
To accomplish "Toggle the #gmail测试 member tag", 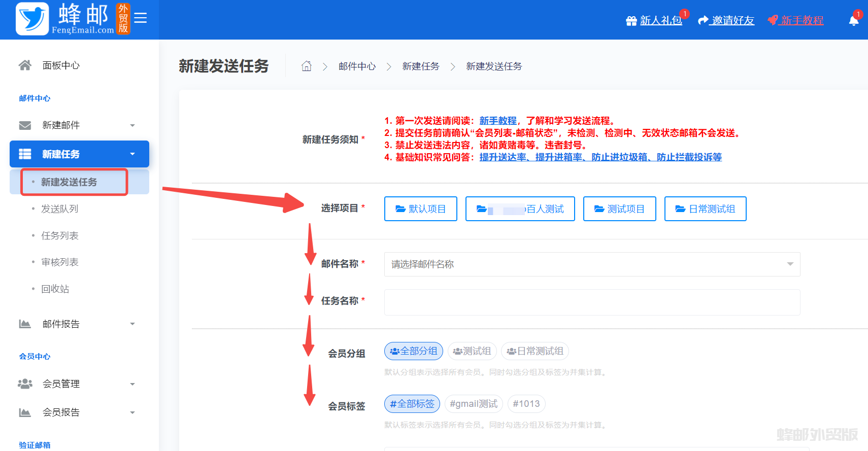I will tap(473, 404).
